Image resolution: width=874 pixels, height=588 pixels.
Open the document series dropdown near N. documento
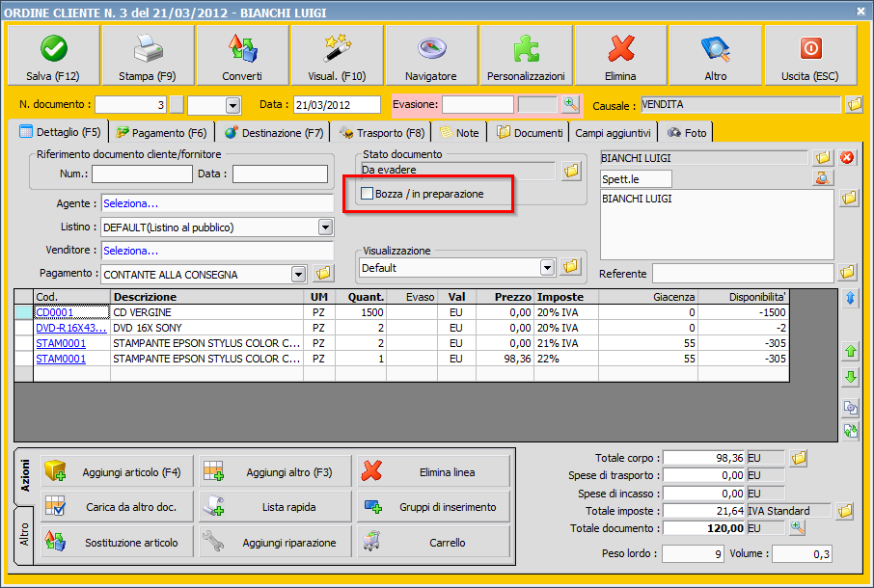[233, 105]
